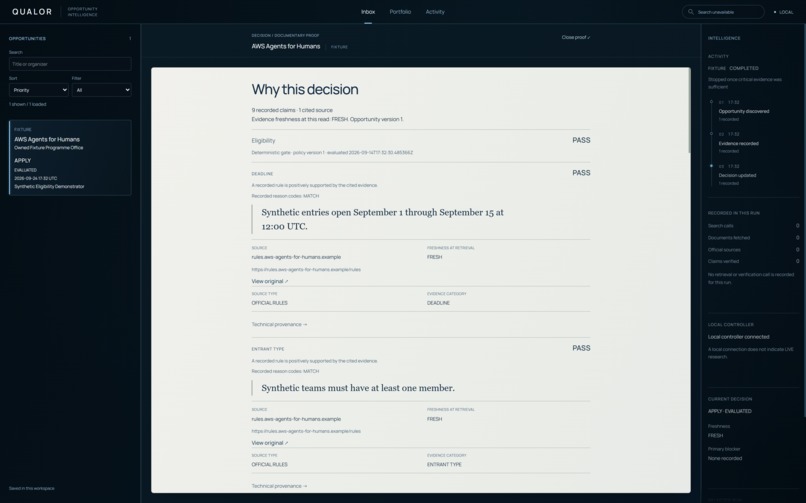Click the proof panel vertical scrollbar

pos(688,110)
